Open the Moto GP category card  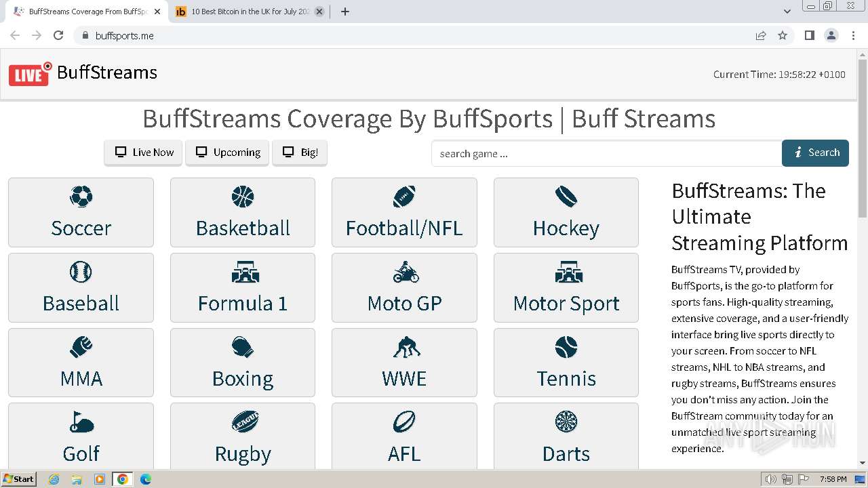[x=404, y=288]
